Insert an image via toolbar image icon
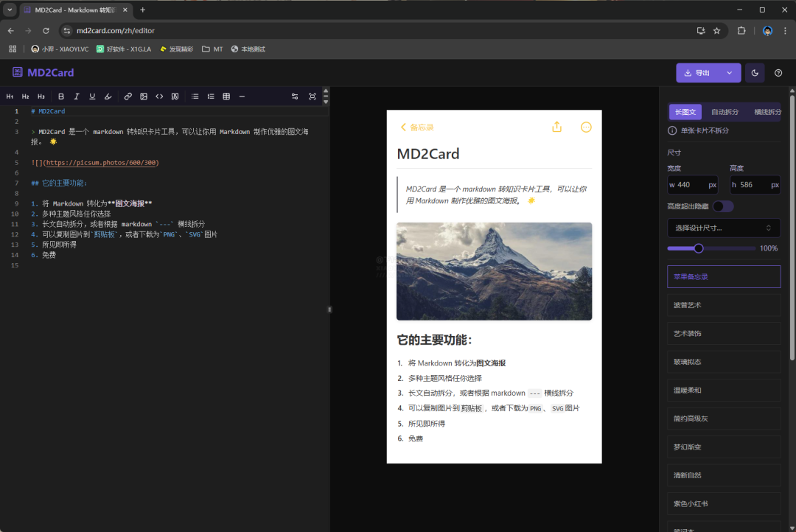The image size is (796, 532). [x=144, y=97]
